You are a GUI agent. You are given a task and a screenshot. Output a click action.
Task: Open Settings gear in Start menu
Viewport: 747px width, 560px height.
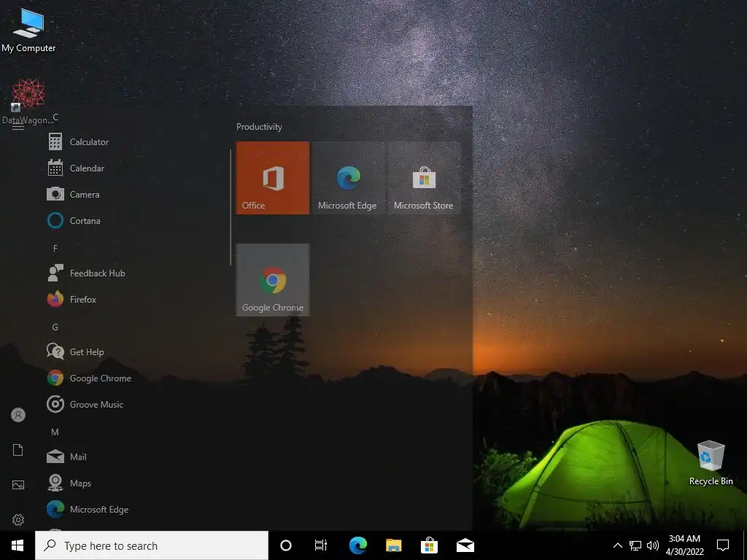tap(18, 519)
